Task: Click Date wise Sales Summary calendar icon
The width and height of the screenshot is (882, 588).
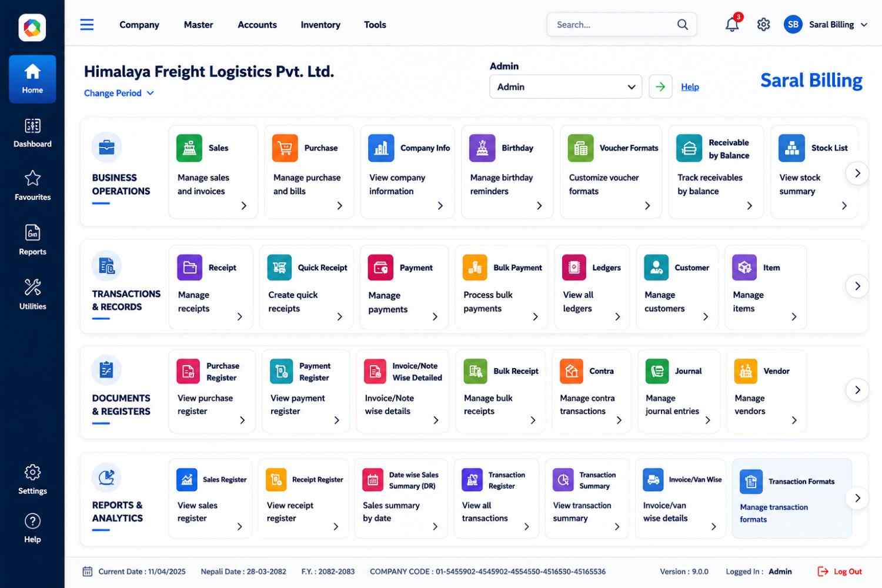Action: coord(373,480)
